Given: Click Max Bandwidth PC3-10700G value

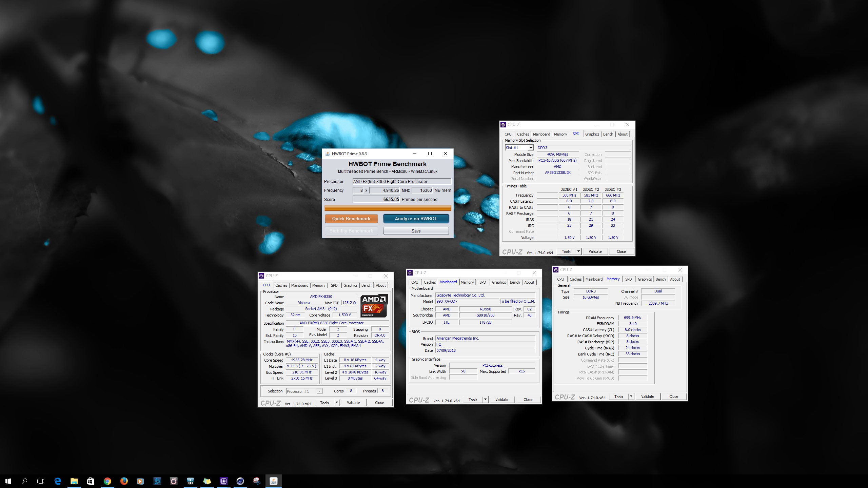Looking at the screenshot, I should [558, 160].
